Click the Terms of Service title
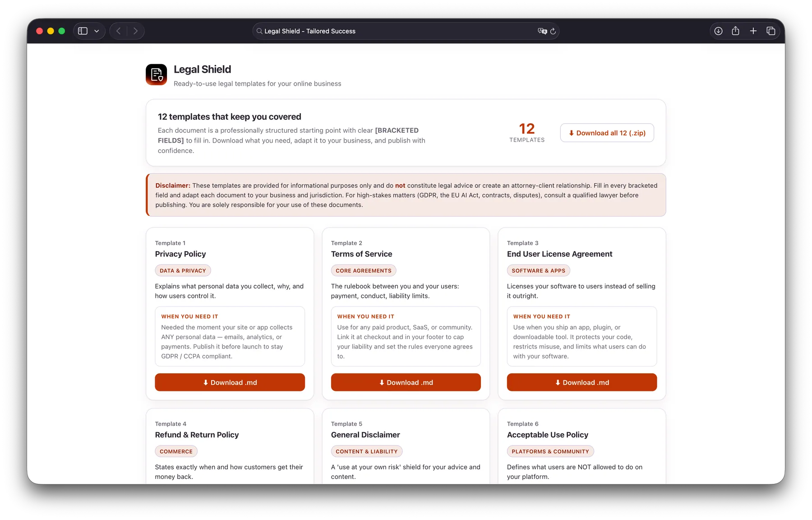Viewport: 812px width, 520px height. click(x=362, y=254)
